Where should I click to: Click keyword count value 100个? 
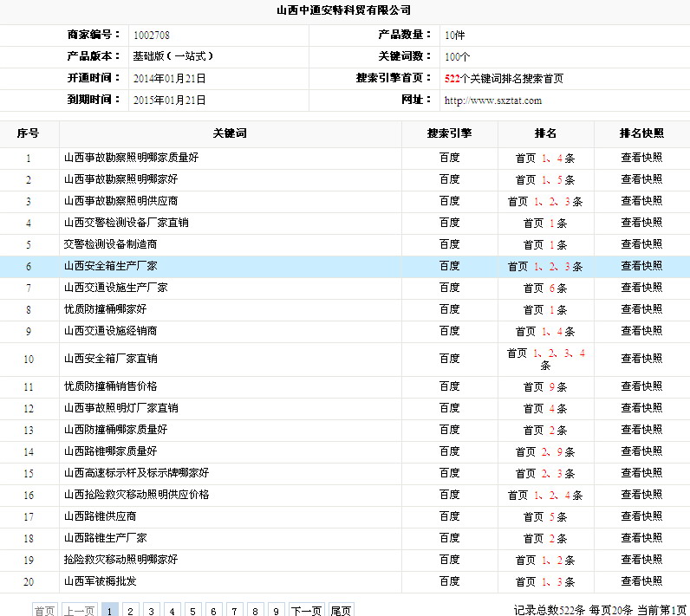click(x=457, y=56)
